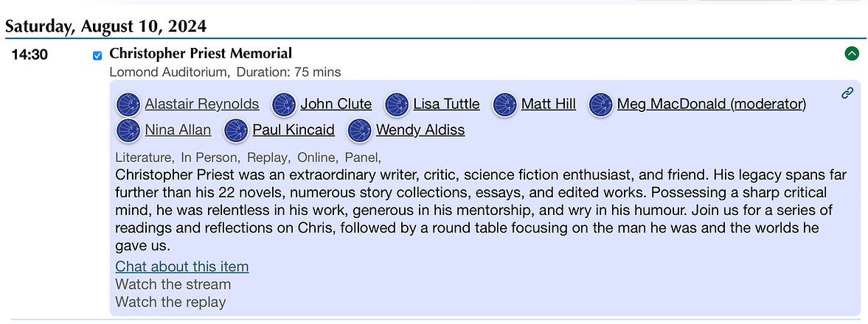868x324 pixels.
Task: Uncheck the Christopher Priest Memorial checkbox
Action: point(97,55)
